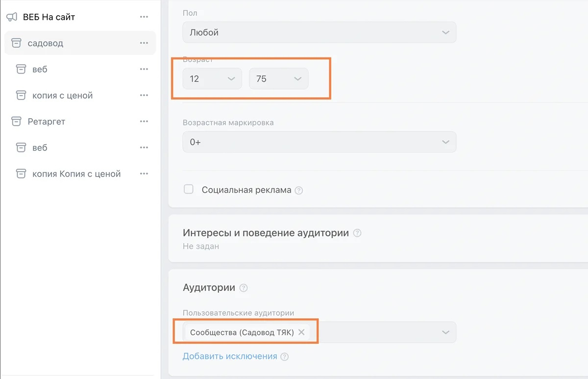Click megaphone icon next to ВЕБ На сайт
The image size is (588, 379).
(12, 17)
